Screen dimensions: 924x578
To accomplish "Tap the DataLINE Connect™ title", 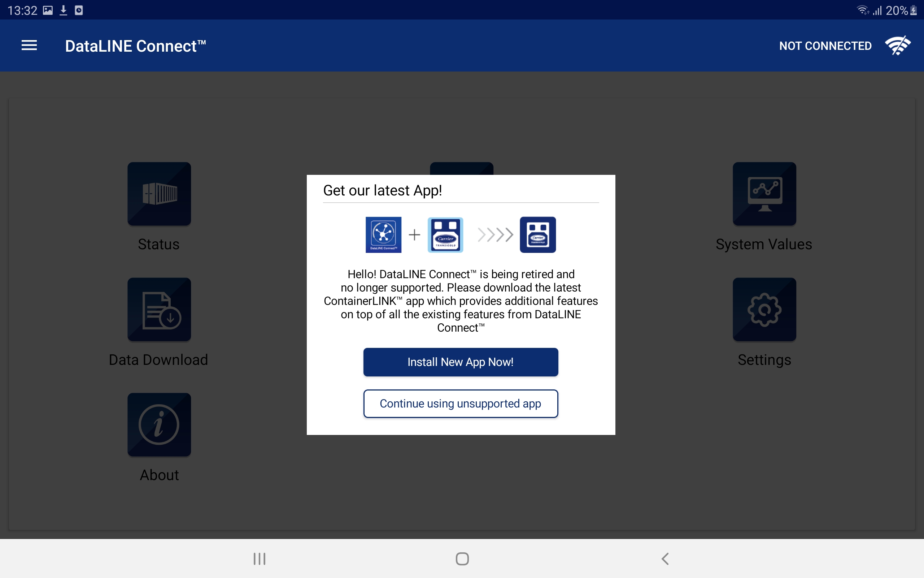I will pos(136,46).
